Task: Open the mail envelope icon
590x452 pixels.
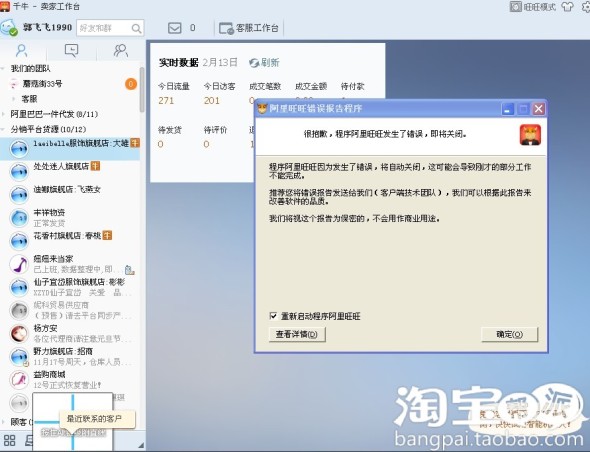Action: [175, 28]
